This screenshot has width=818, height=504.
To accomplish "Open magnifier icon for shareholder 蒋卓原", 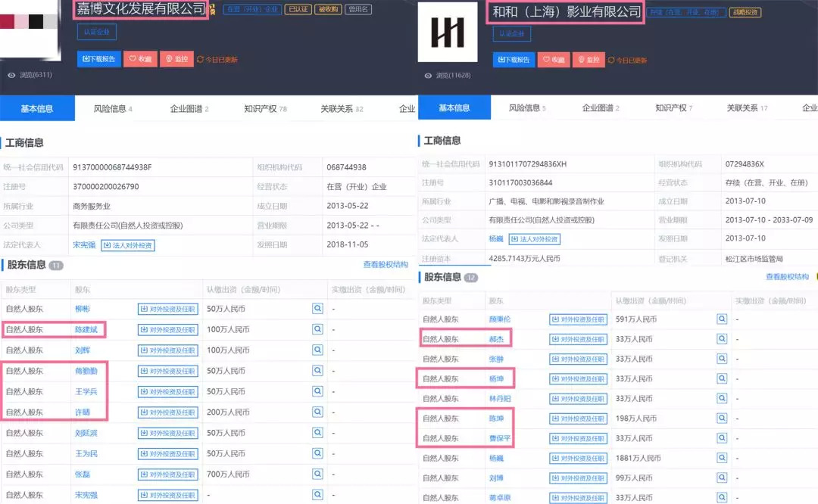I will click(x=722, y=497).
